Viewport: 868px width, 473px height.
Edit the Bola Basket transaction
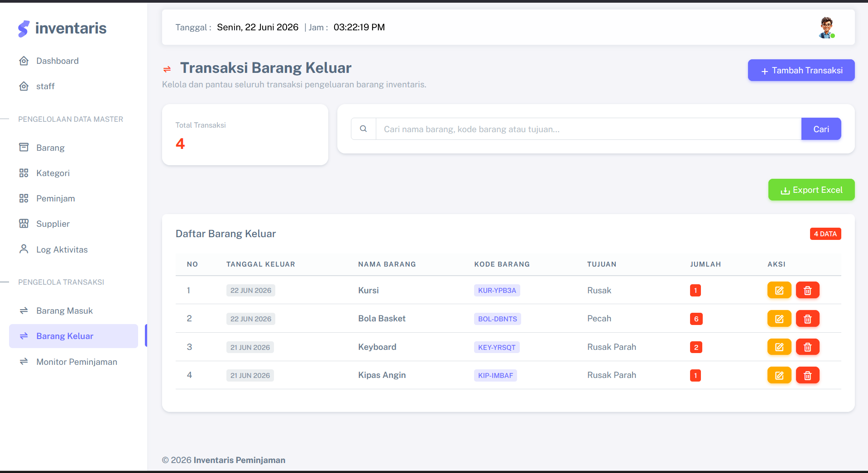(779, 319)
